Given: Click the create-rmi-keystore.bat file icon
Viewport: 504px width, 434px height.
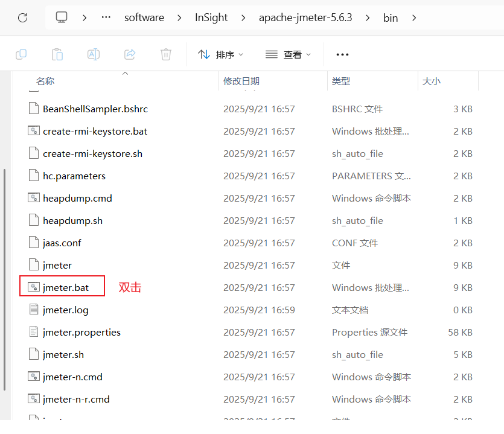Looking at the screenshot, I should tap(34, 131).
